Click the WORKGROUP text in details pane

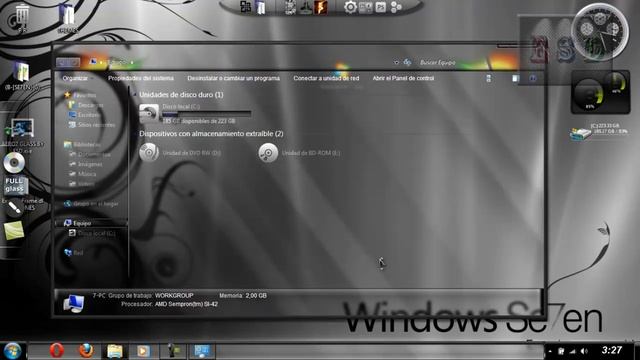point(174,296)
